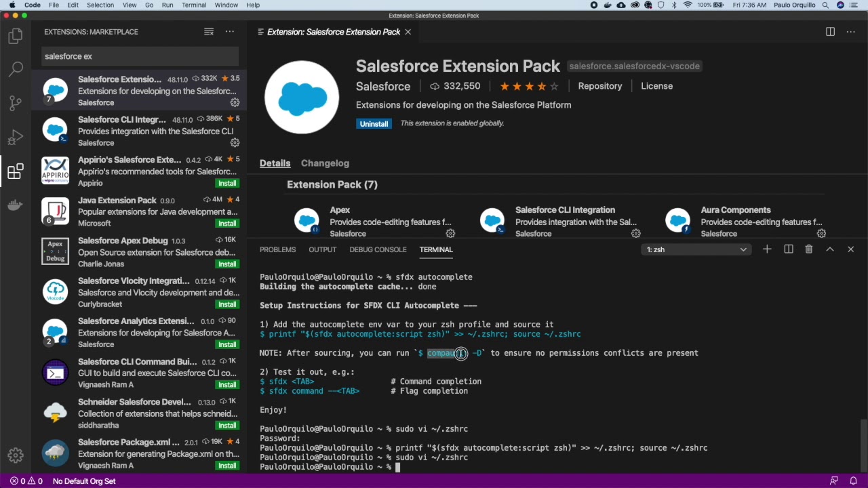Switch to the Changelog tab
This screenshot has height=488, width=868.
[325, 163]
